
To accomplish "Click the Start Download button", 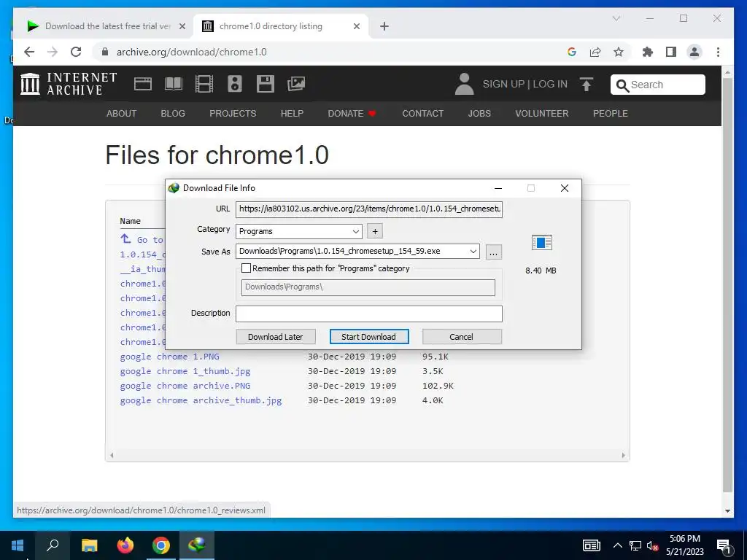I will [368, 337].
